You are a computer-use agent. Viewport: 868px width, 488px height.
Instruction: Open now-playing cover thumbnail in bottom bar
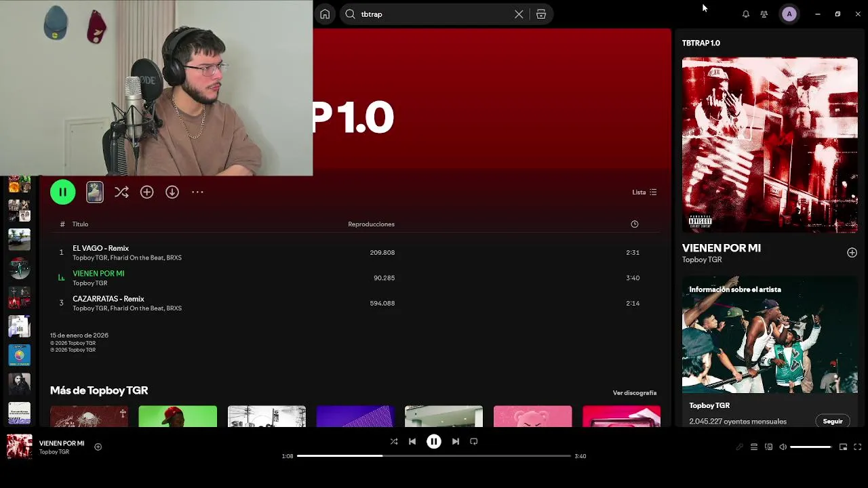[20, 447]
